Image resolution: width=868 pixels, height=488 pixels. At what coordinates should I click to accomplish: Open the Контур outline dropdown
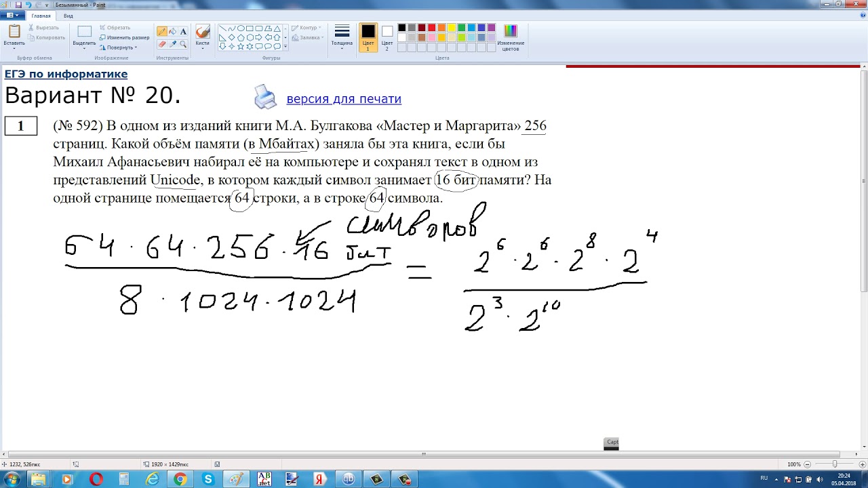coord(306,28)
